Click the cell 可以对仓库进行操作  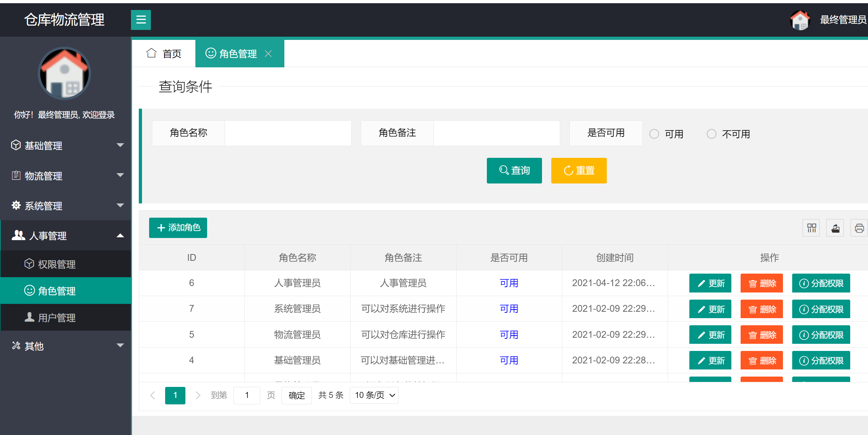403,335
